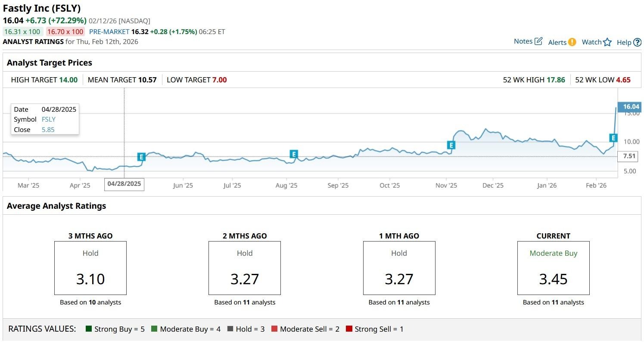Click the earnings marker near Nov '25
This screenshot has width=644, height=342.
coord(451,145)
